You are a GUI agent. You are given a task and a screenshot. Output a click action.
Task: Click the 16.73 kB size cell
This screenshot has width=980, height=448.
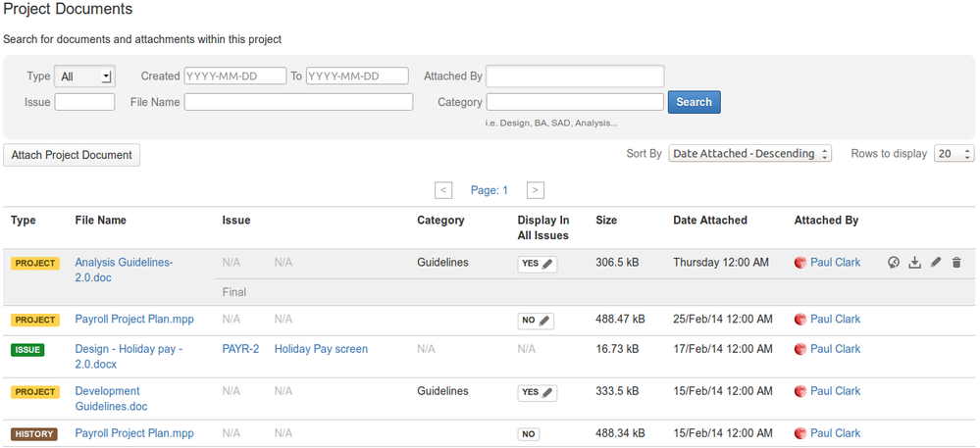[x=617, y=349]
